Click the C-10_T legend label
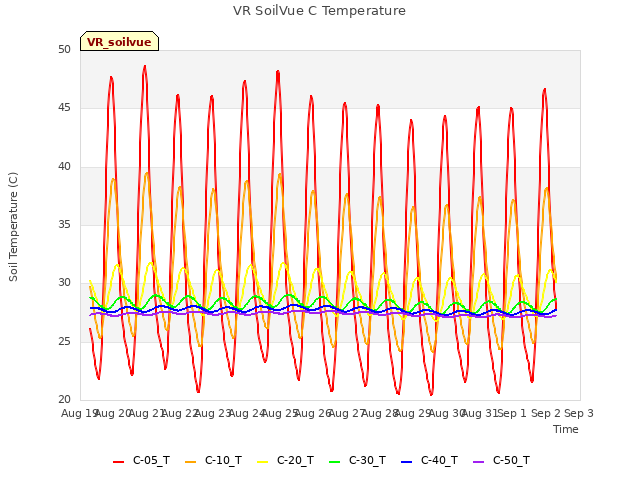 [x=223, y=460]
